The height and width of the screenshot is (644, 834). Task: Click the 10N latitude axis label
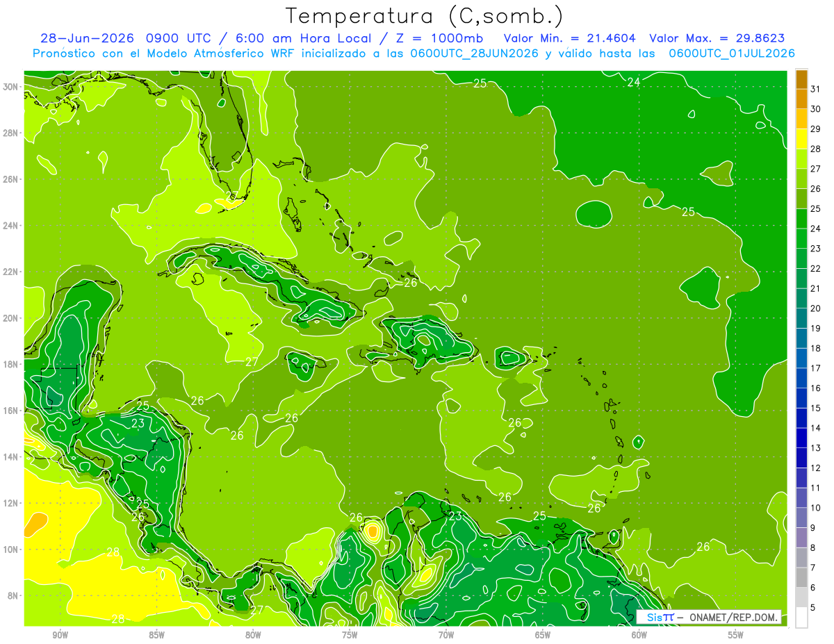10,550
